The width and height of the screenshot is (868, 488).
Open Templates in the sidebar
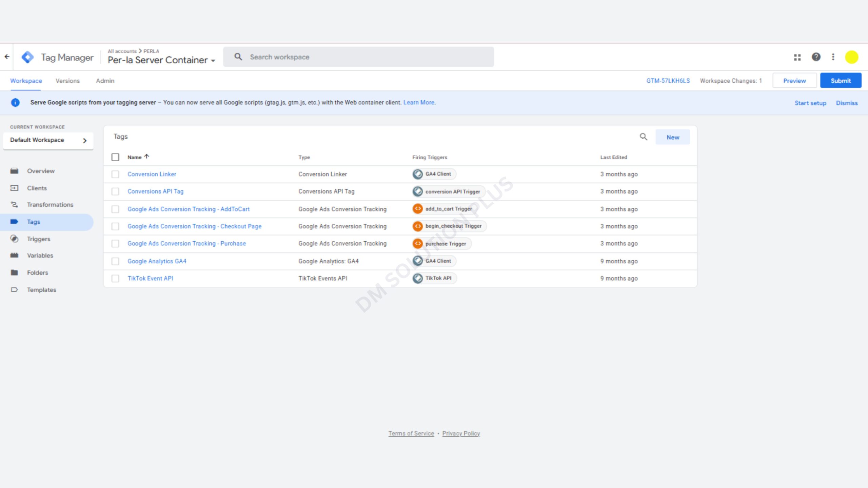click(x=41, y=290)
